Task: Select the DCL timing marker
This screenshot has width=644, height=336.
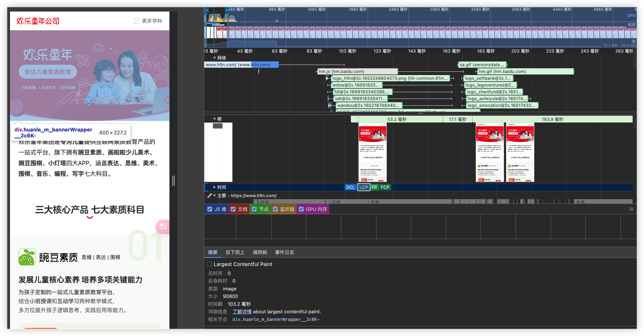Action: coord(350,187)
